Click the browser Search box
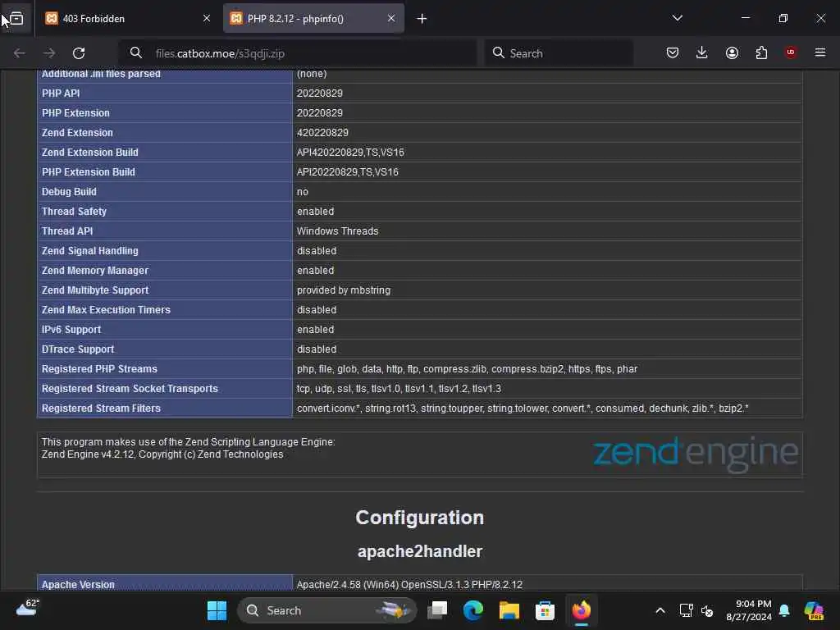The image size is (840, 630). pos(559,53)
